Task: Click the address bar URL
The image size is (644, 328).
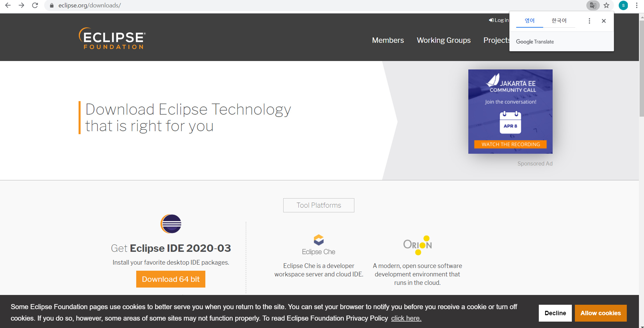Action: pyautogui.click(x=89, y=5)
